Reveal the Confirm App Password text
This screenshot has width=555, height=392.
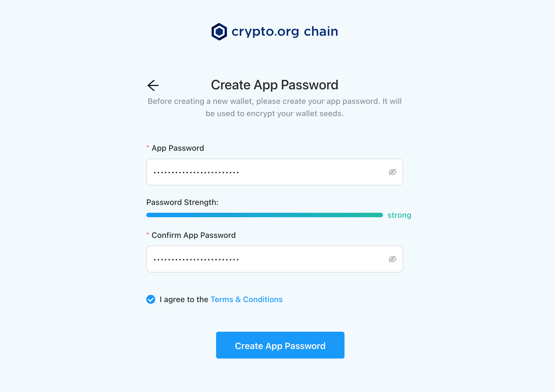pos(392,259)
